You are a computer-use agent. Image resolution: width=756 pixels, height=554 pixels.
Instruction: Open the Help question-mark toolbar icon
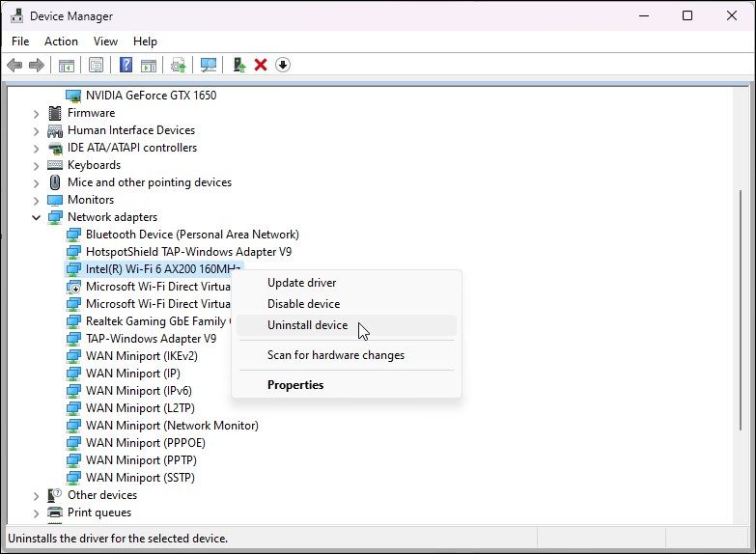point(126,65)
